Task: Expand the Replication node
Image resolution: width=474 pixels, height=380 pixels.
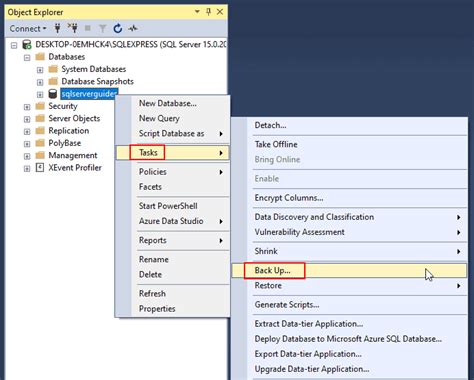Action: coord(27,131)
